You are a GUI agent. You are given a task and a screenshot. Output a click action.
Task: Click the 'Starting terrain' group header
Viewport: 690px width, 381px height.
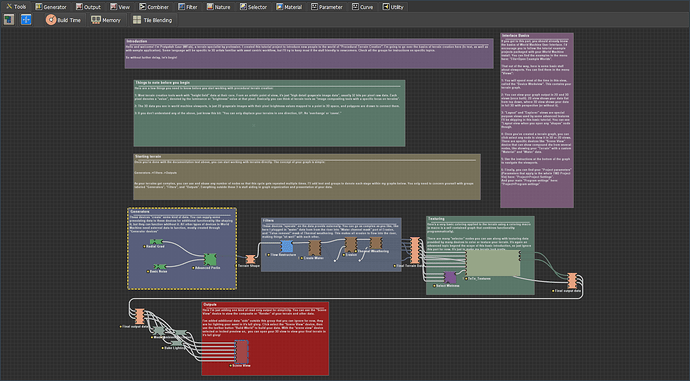(x=148, y=156)
